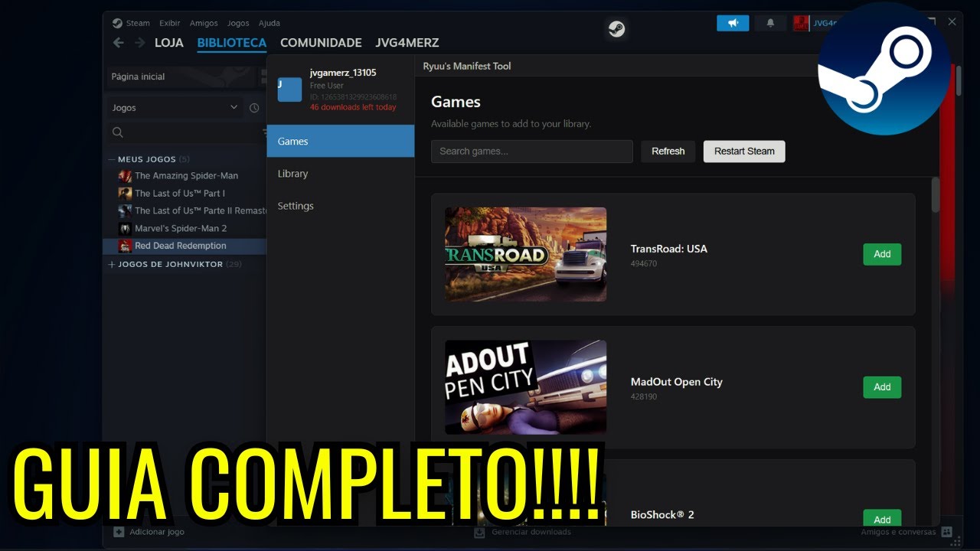Open Library section in Manifest Tool
The width and height of the screenshot is (980, 551).
[x=340, y=174]
